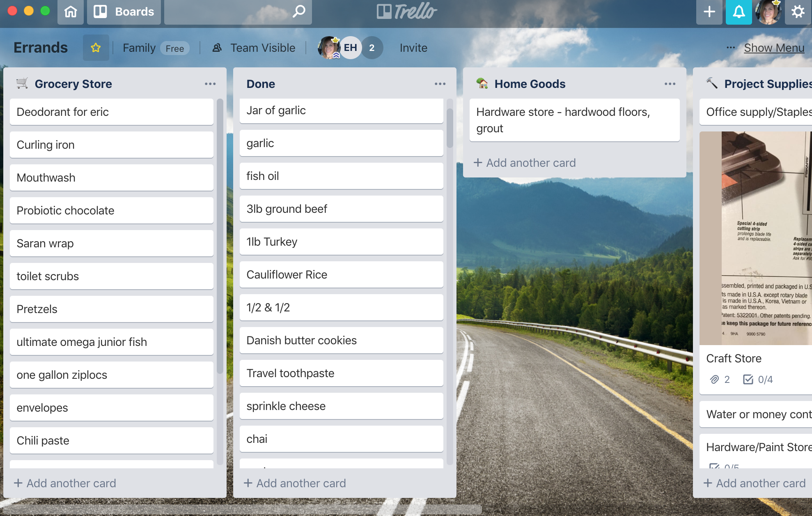Open the Pretzels card
The image size is (812, 516).
click(x=112, y=309)
